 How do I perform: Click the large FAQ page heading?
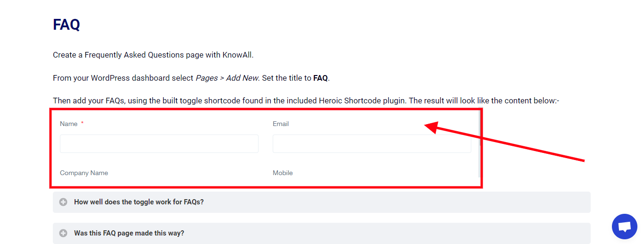click(67, 25)
